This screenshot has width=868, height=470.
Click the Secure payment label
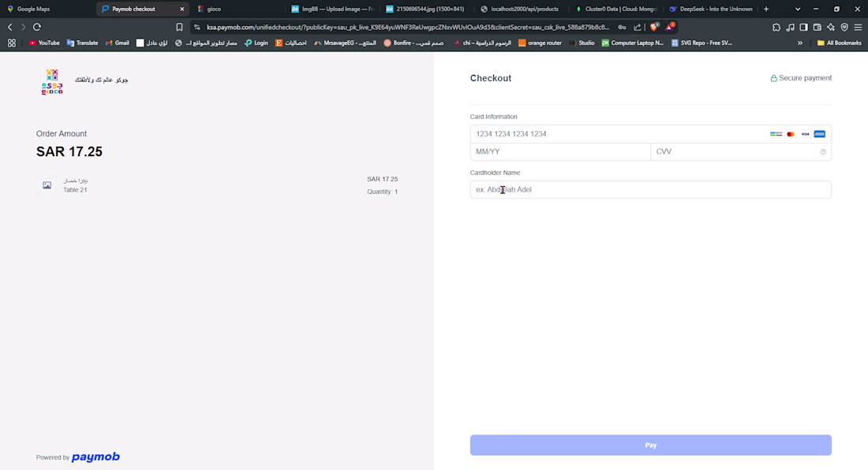(x=801, y=78)
